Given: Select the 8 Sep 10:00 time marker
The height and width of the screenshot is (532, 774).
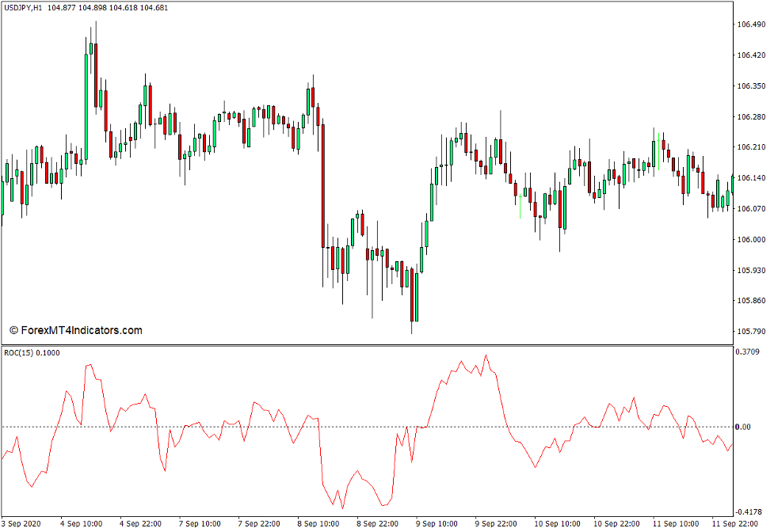Looking at the screenshot, I should pyautogui.click(x=318, y=523).
